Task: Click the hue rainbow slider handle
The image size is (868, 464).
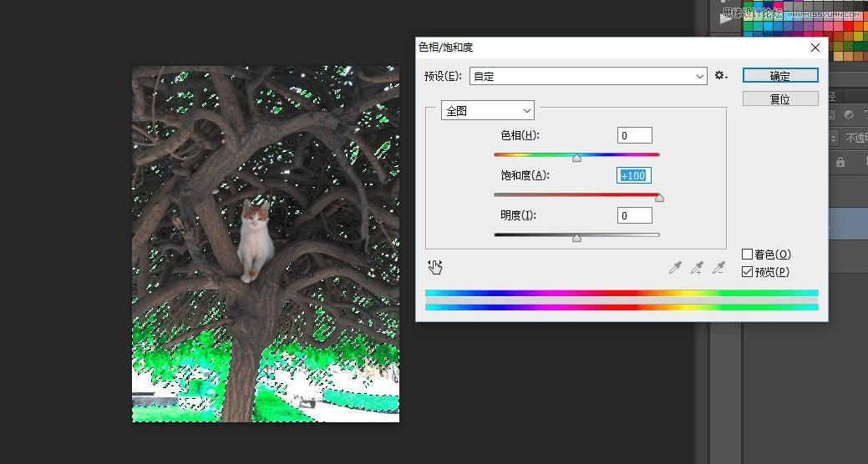Action: coord(576,159)
